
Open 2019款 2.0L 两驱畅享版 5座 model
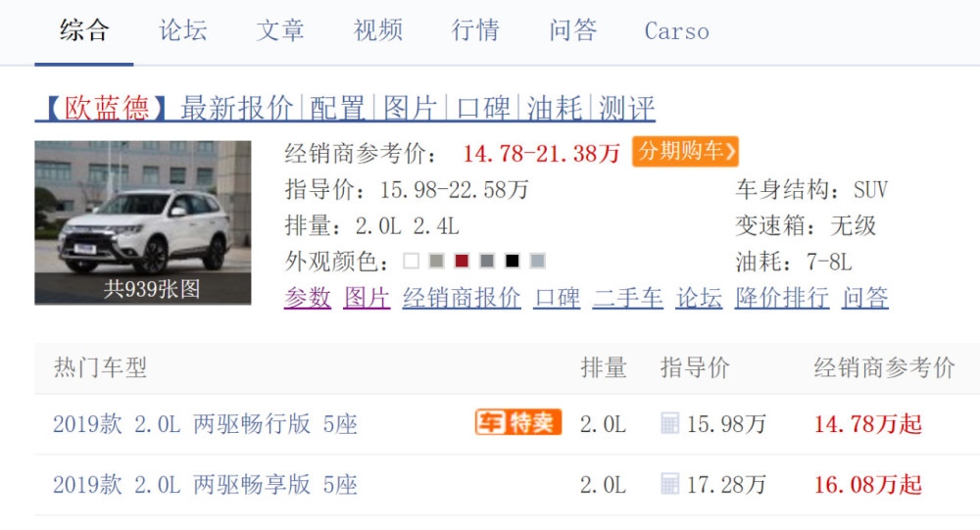point(205,485)
